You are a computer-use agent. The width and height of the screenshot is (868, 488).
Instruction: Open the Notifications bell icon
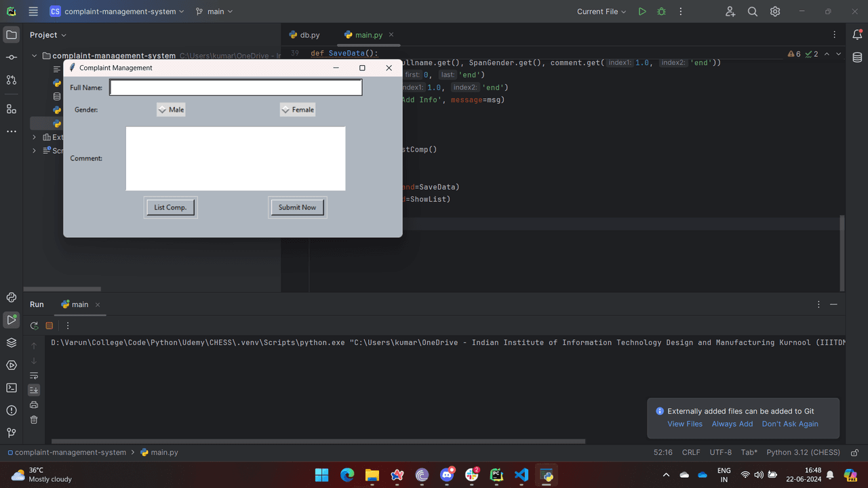(858, 35)
